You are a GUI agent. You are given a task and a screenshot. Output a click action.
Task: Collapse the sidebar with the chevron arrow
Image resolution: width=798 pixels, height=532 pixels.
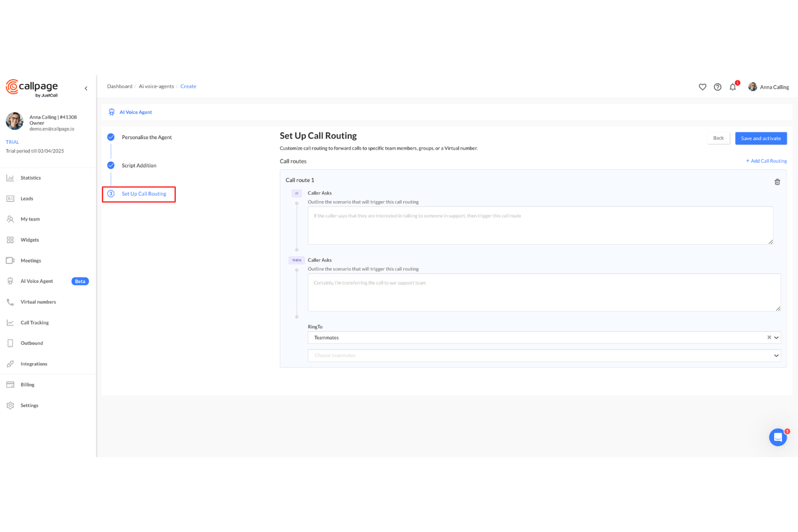[86, 88]
